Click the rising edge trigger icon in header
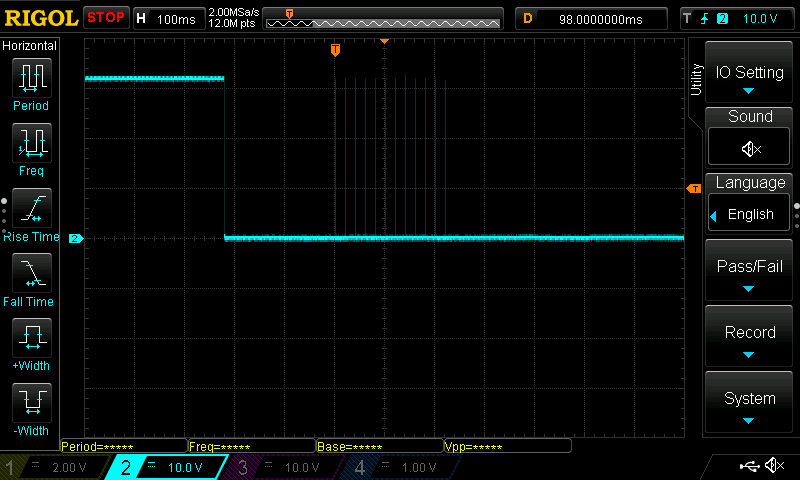The image size is (800, 480). click(x=705, y=19)
